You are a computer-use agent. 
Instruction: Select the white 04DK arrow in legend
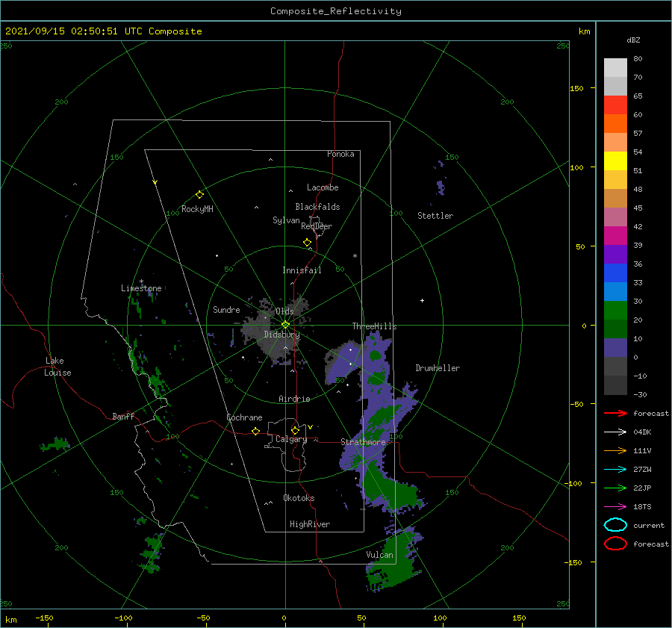[615, 432]
